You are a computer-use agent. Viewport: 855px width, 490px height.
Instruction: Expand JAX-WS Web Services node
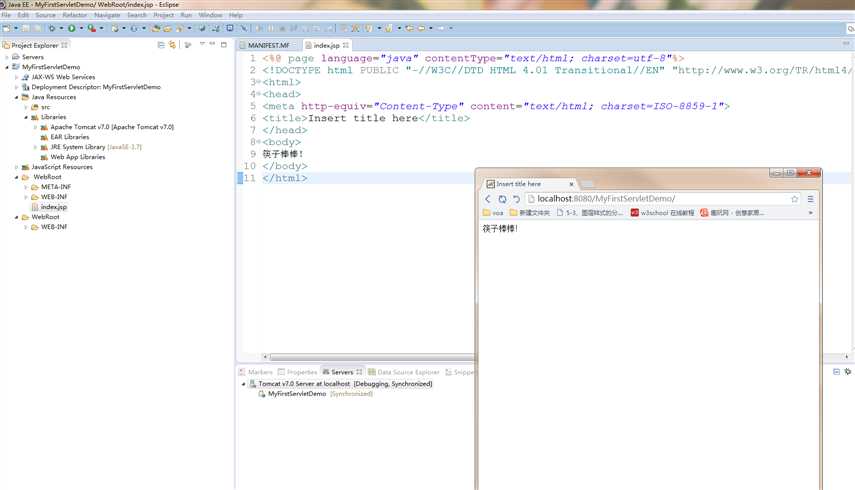point(16,77)
